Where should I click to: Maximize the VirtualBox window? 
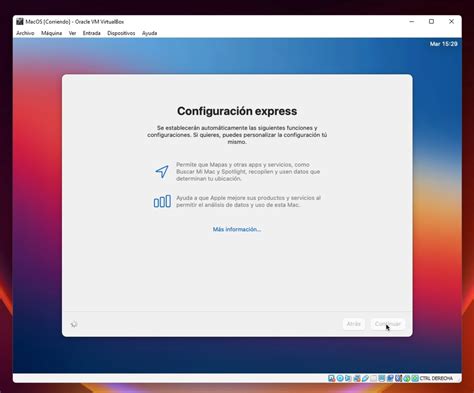point(431,21)
